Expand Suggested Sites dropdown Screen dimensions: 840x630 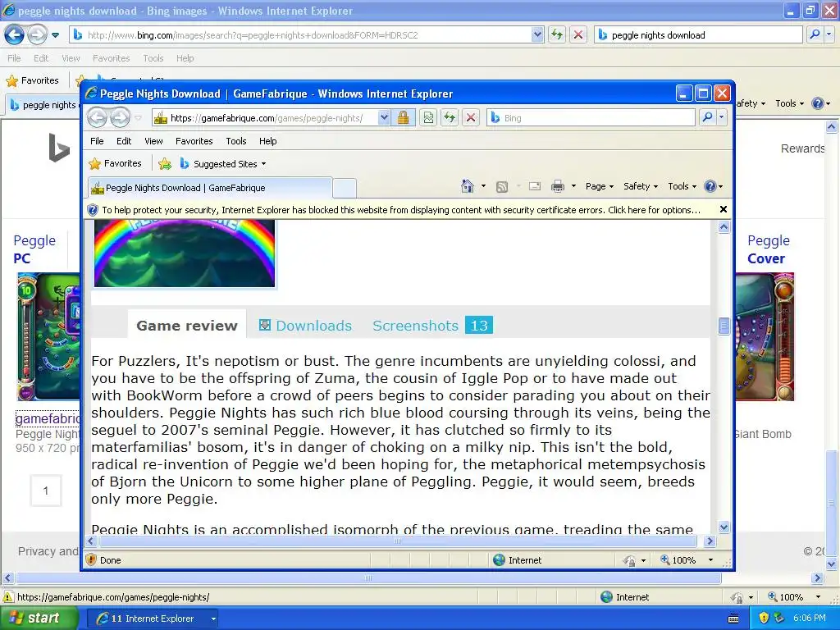[263, 164]
